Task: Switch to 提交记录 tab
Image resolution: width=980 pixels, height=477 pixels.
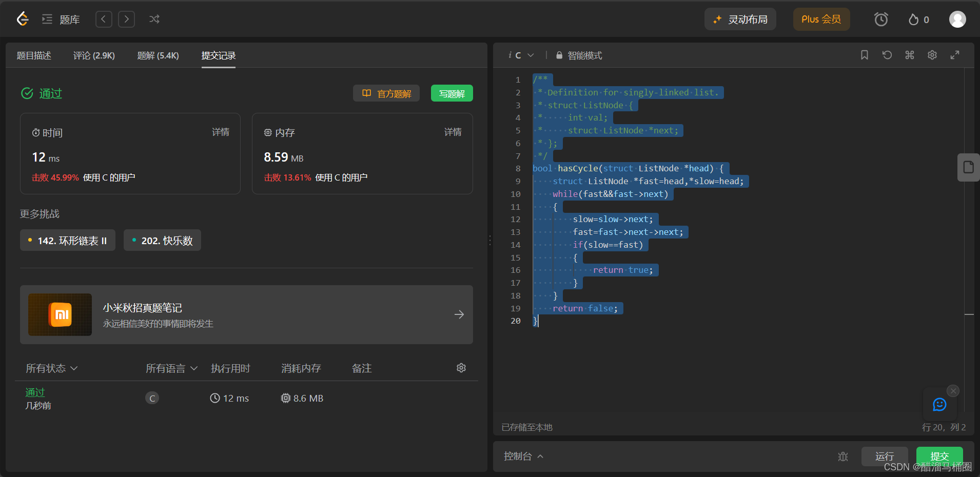Action: click(x=219, y=55)
